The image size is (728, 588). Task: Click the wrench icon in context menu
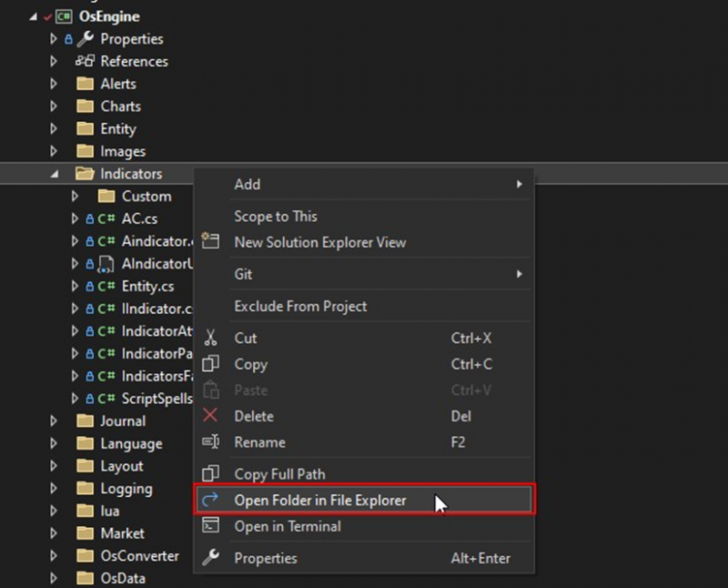pyautogui.click(x=211, y=557)
